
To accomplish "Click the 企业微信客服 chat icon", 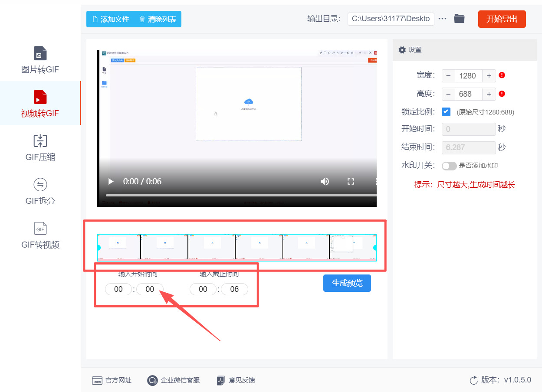I will pos(152,380).
